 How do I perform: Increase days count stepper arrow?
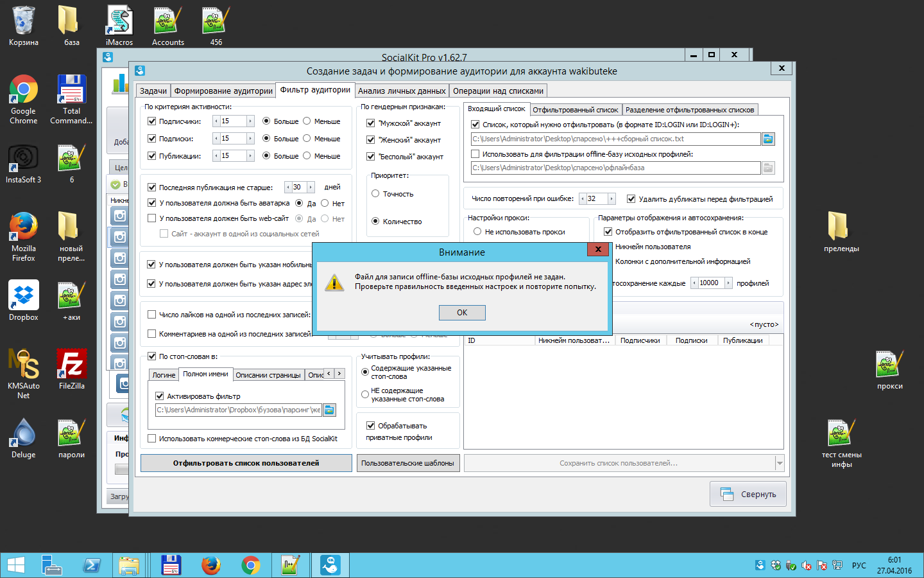coord(311,188)
